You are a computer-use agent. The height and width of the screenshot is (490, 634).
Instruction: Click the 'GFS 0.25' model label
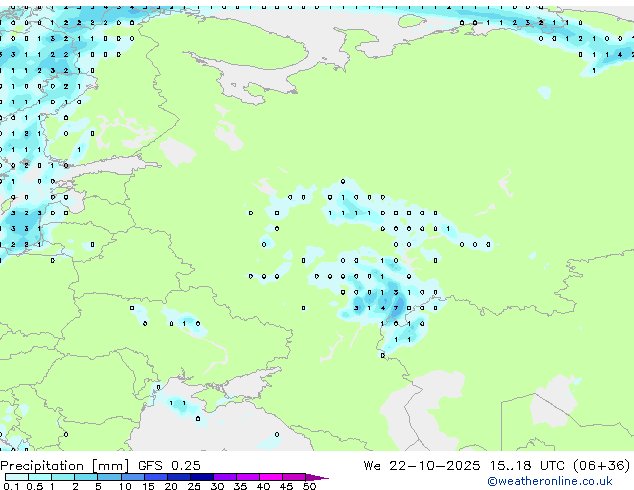click(169, 466)
